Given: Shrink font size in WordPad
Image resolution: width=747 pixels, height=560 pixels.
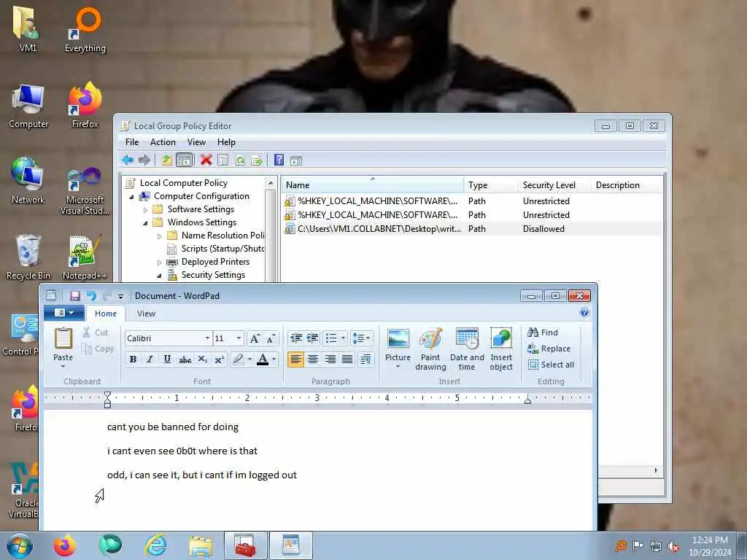Looking at the screenshot, I should [271, 338].
